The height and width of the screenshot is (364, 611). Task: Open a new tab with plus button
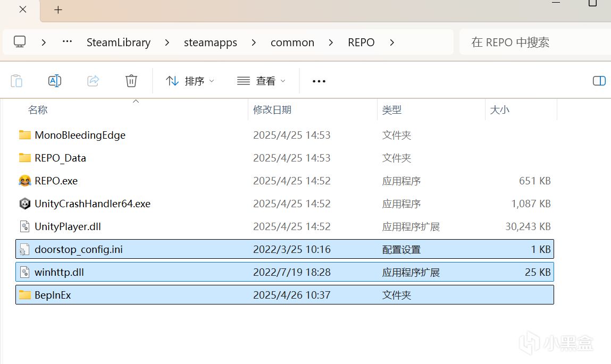[58, 10]
